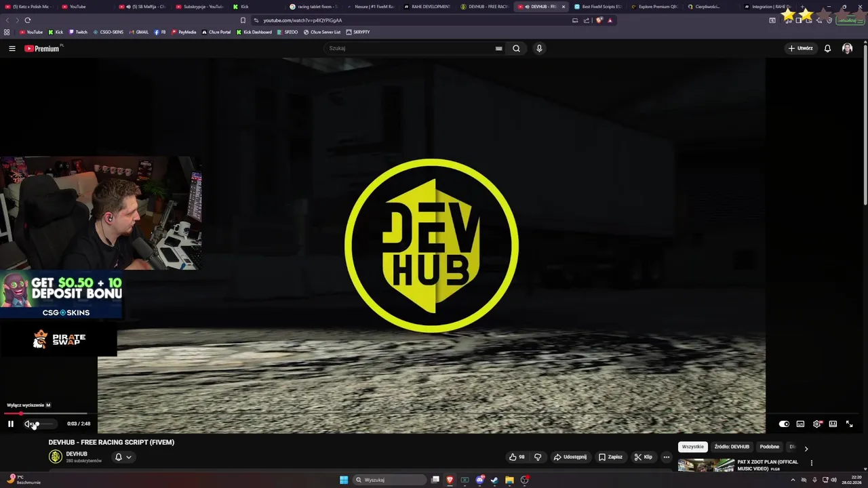Open the CSGO-SKINS bookmark

coord(108,32)
